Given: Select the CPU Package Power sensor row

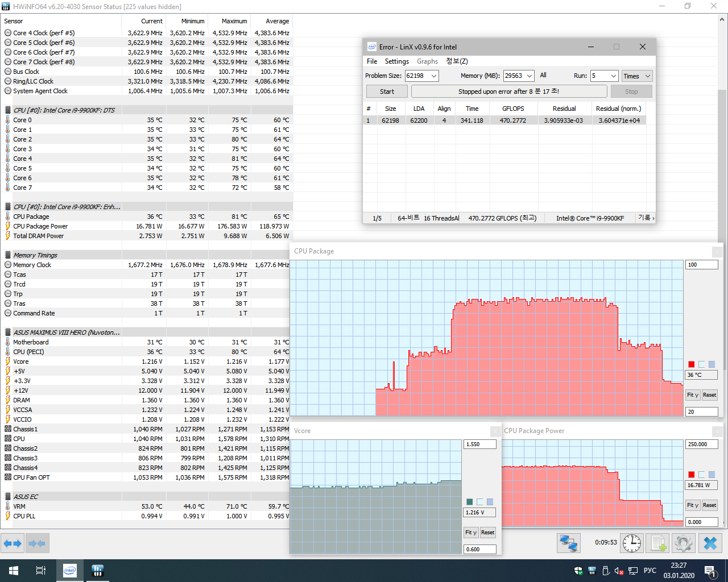Looking at the screenshot, I should [x=147, y=226].
